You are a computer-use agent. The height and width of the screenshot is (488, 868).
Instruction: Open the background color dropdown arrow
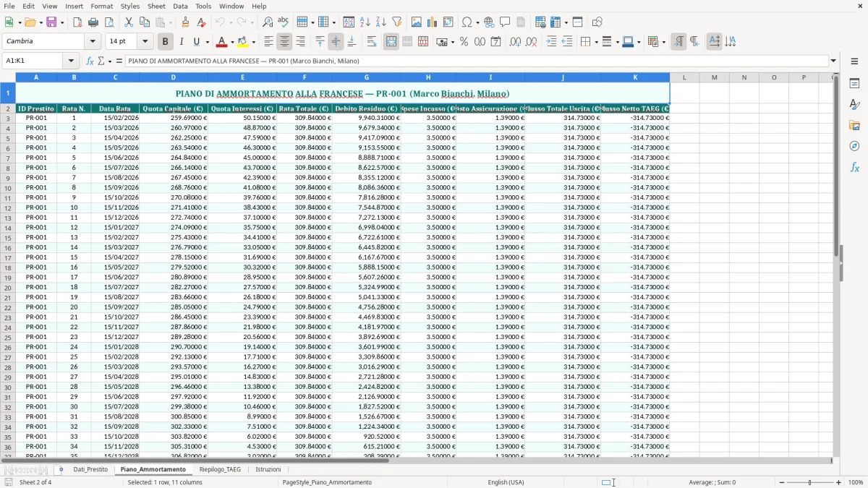pyautogui.click(x=253, y=41)
